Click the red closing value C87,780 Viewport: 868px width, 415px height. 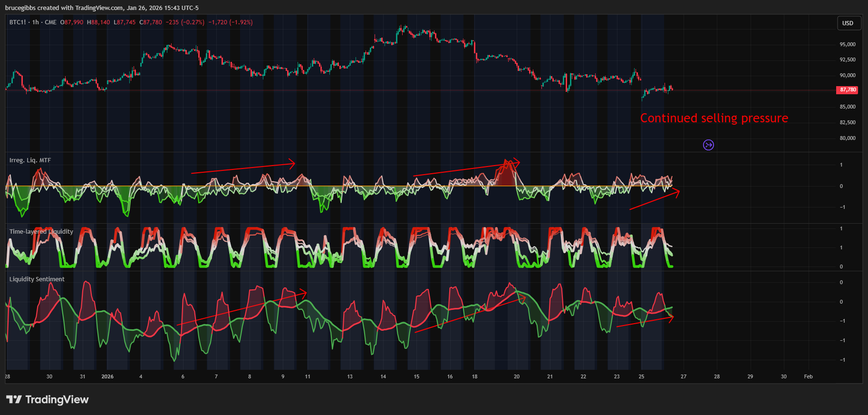tap(151, 22)
